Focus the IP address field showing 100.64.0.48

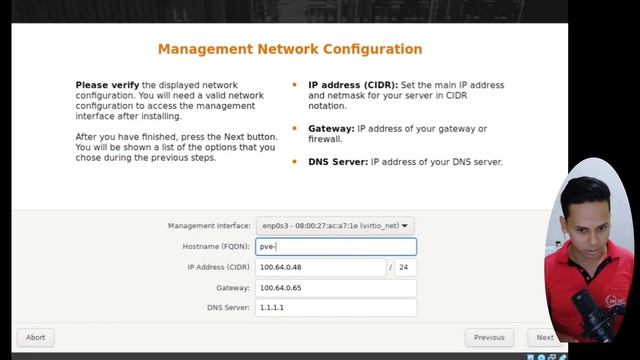point(320,267)
